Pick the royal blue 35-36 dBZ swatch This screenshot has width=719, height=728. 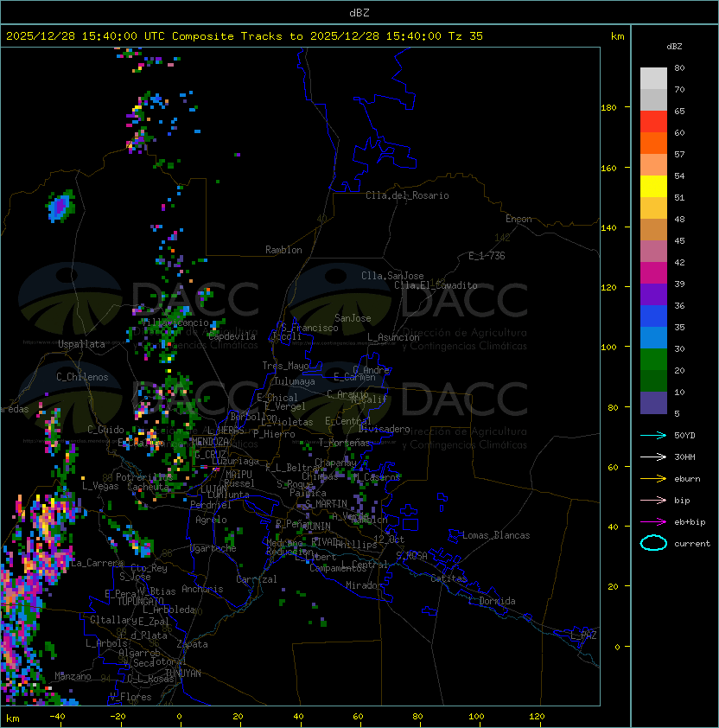click(653, 316)
